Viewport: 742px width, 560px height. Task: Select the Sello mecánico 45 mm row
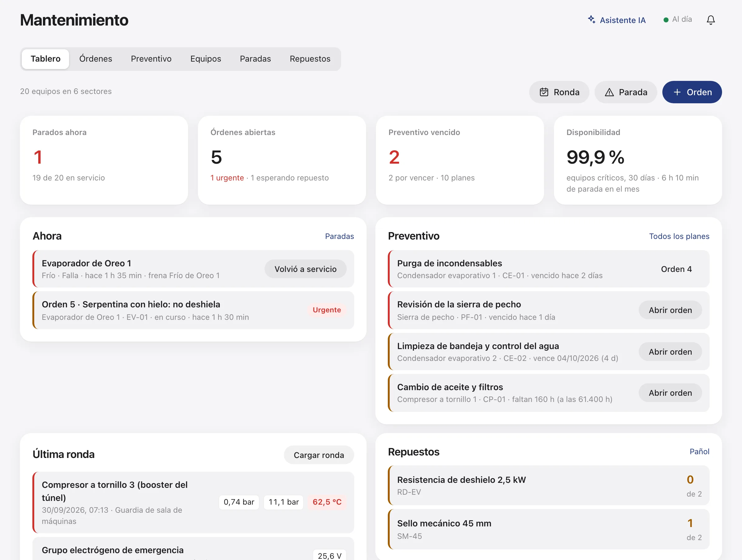(x=548, y=529)
